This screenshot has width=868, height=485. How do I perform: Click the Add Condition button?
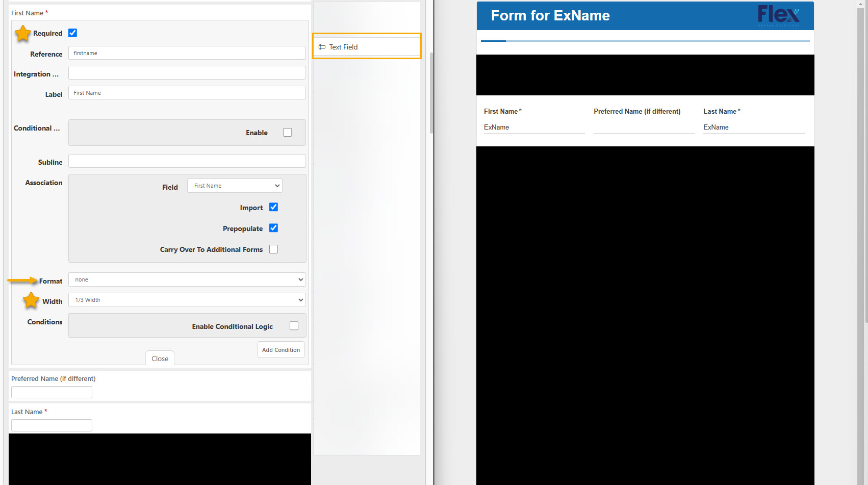pyautogui.click(x=281, y=350)
